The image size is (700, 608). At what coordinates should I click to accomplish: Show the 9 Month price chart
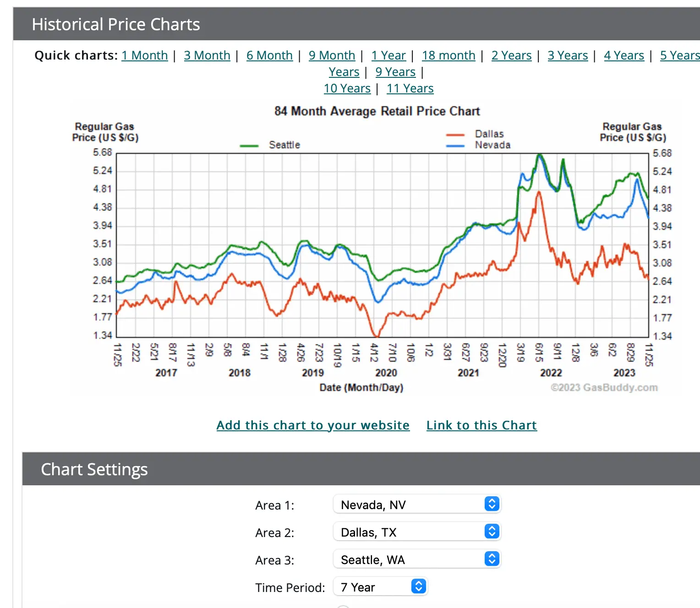[x=332, y=55]
